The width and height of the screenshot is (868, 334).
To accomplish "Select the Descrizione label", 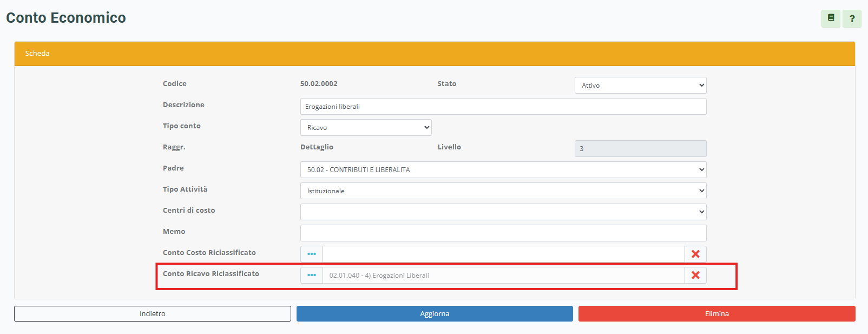I will (183, 104).
